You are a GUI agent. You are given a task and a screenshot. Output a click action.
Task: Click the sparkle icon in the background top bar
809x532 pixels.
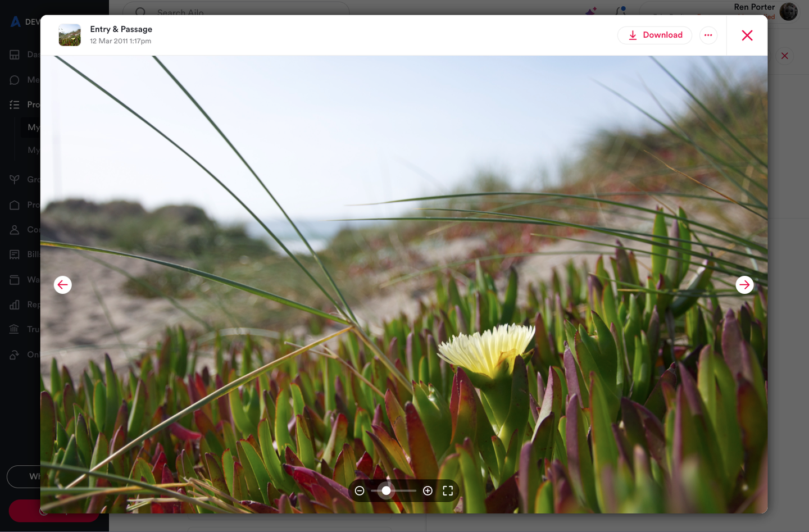point(591,11)
